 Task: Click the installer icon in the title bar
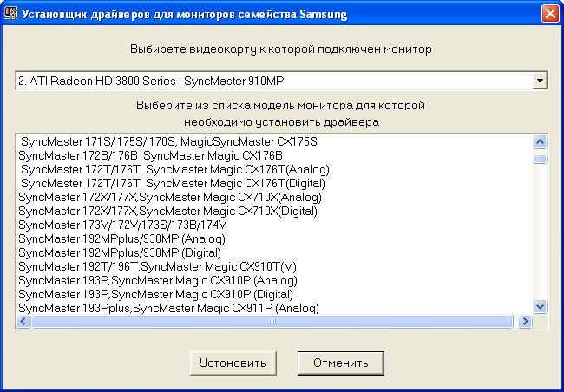tap(10, 13)
